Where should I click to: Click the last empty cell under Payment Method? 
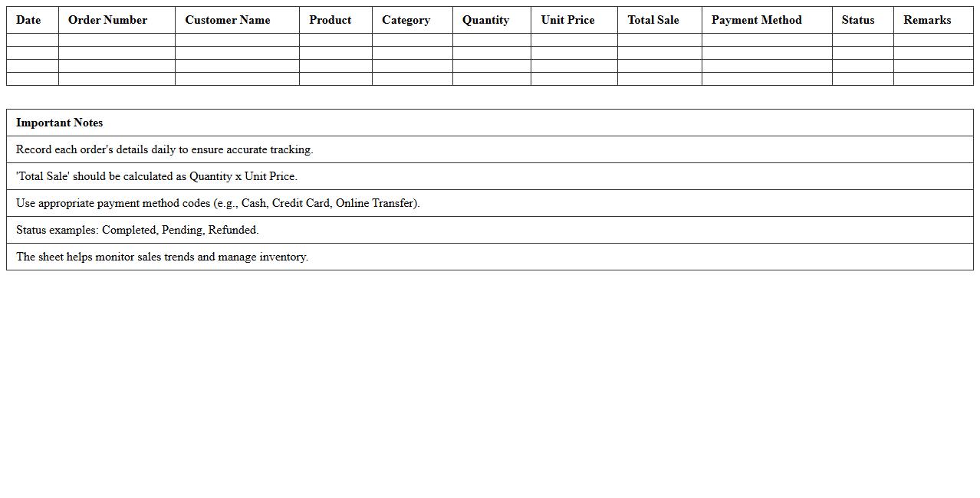tap(767, 79)
